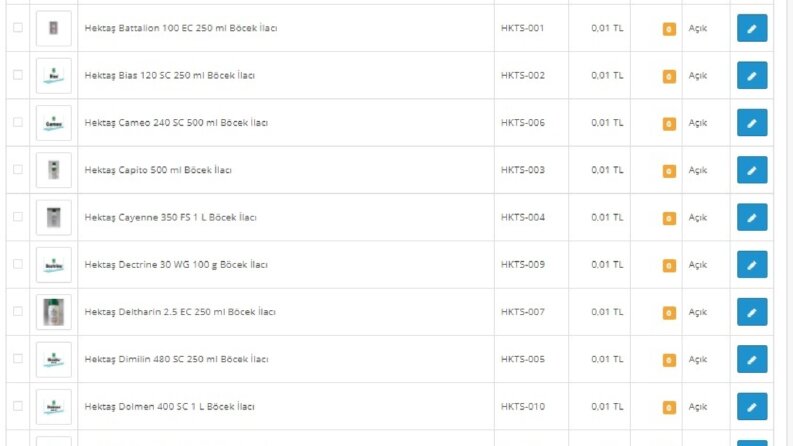This screenshot has width=793, height=446.
Task: Check the Hektaş Dimilin 480 SC row
Action: (18, 359)
